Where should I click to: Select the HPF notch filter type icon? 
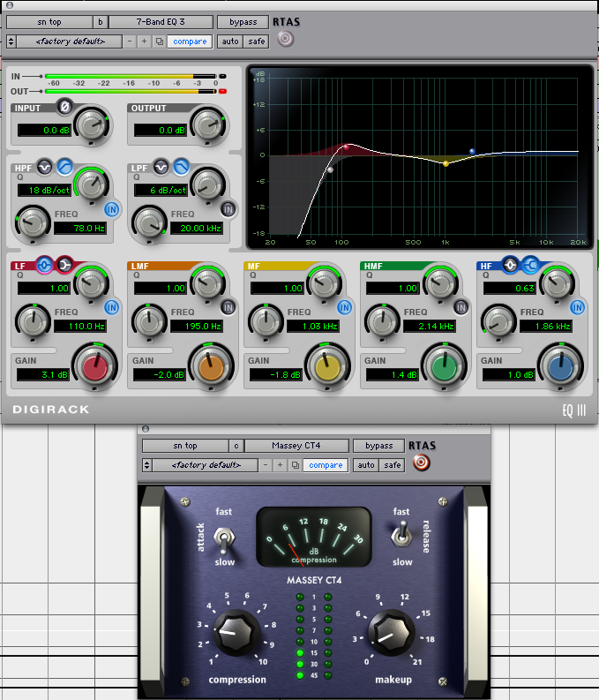pyautogui.click(x=44, y=168)
